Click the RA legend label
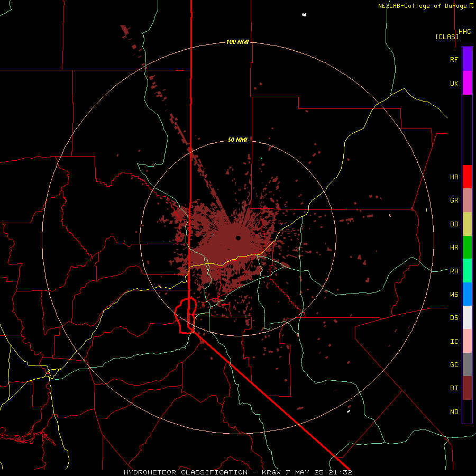The width and height of the screenshot is (476, 476). [x=454, y=271]
